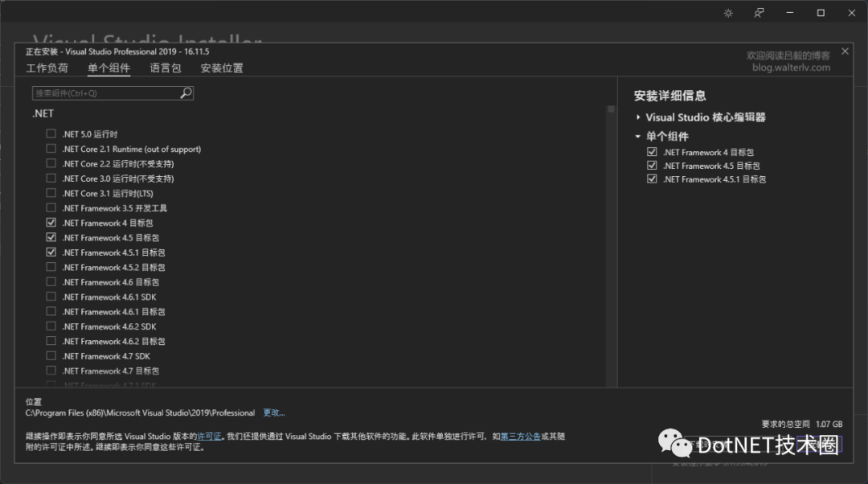
Task: Check .NET Framework 4.6 目标包 checkbox
Action: 51,282
